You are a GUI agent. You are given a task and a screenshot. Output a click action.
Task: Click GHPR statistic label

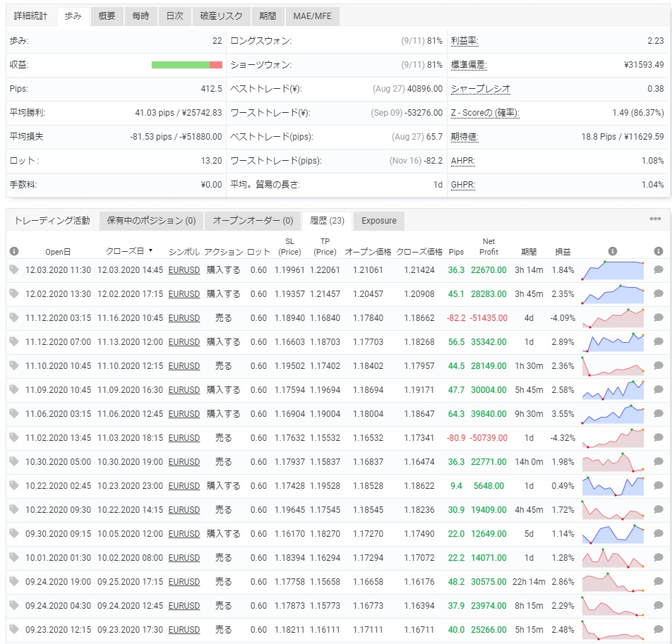(463, 185)
